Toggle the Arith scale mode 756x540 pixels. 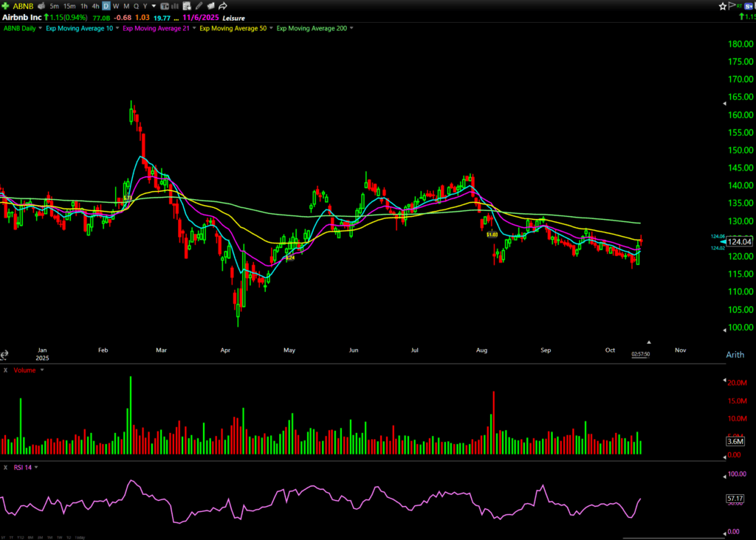click(735, 355)
